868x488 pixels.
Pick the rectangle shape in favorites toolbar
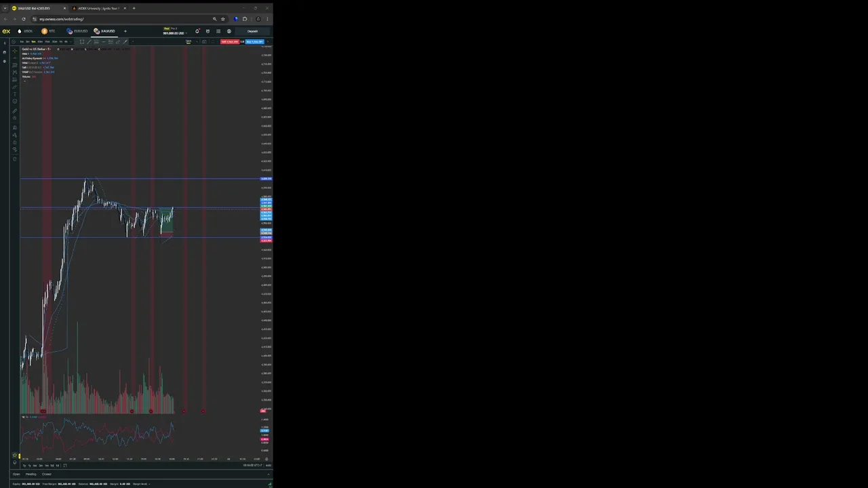[82, 42]
